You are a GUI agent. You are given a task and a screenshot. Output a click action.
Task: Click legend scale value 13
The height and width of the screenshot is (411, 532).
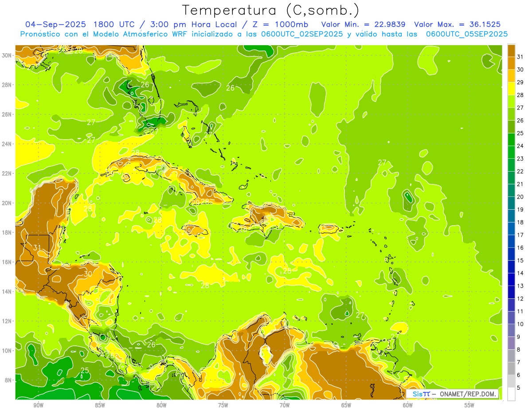(x=520, y=286)
